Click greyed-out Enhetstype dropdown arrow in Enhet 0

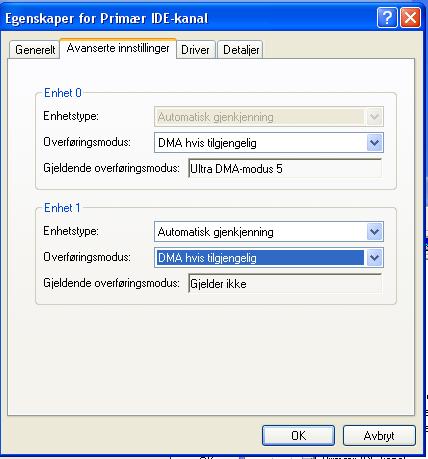374,117
